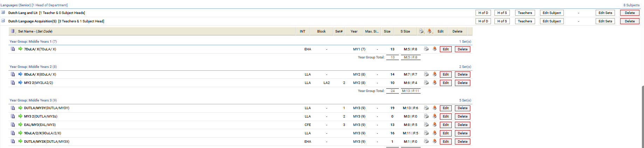Click the copy set icon for EAL/MY3 row
This screenshot has height=148, width=644.
tap(13, 125)
